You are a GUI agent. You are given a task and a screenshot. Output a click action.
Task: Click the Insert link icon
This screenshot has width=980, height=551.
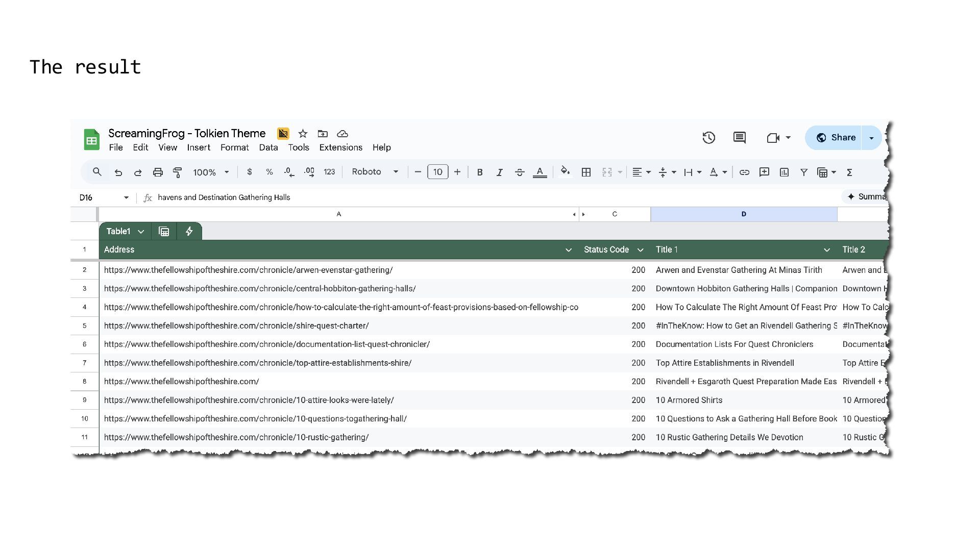pos(744,172)
